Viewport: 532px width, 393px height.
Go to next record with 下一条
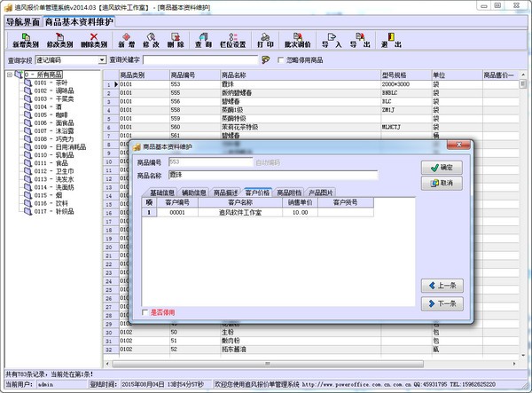click(x=442, y=303)
